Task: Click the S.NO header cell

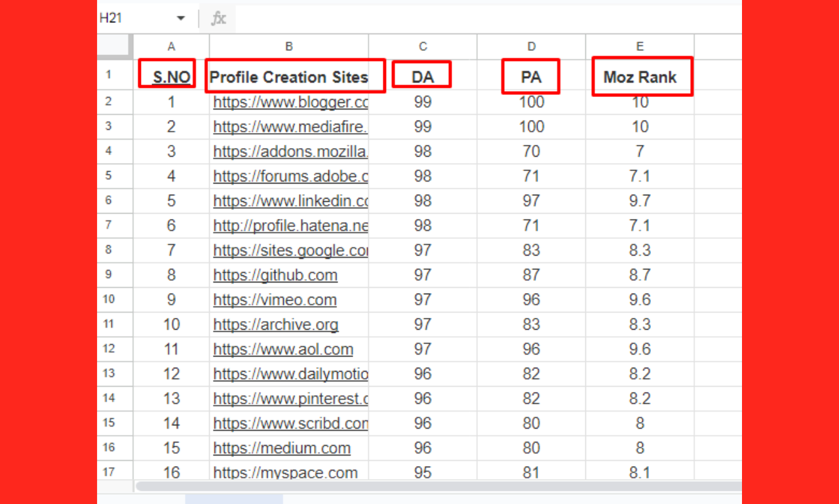Action: (172, 77)
